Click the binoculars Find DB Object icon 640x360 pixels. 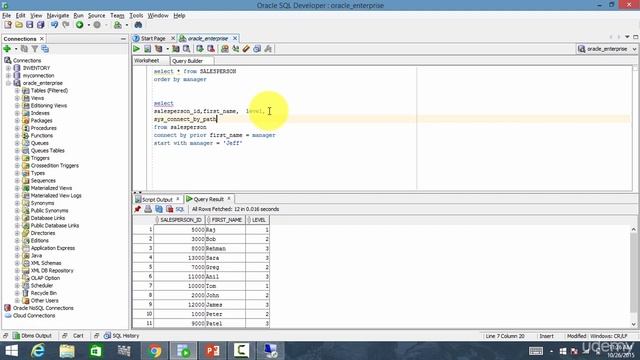[138, 25]
